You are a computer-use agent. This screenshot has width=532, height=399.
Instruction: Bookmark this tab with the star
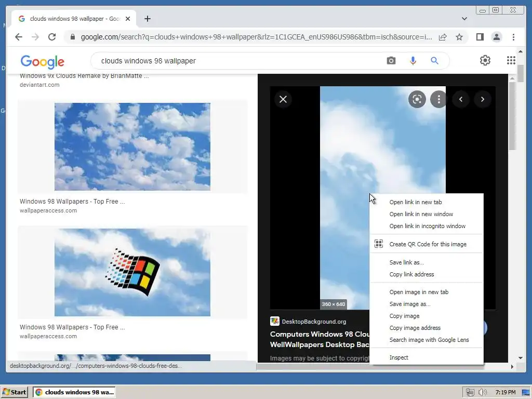point(459,37)
